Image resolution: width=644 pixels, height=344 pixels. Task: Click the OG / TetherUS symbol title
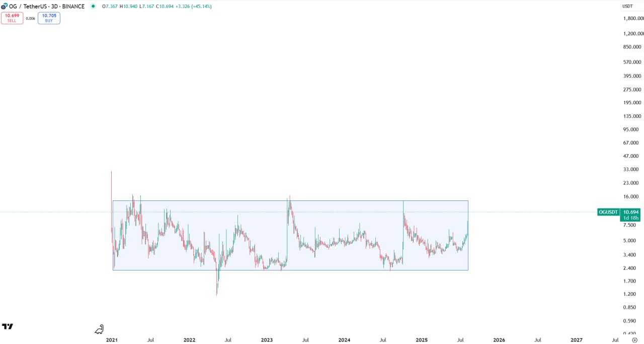[x=30, y=7]
